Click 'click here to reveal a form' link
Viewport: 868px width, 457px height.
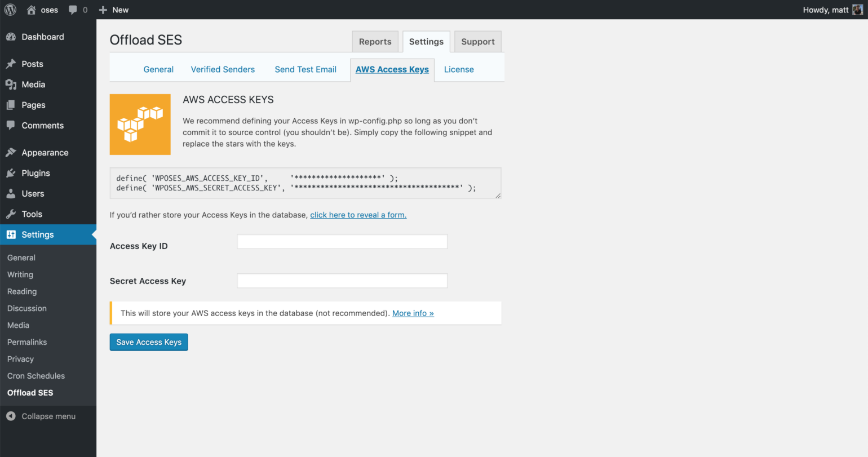tap(358, 215)
